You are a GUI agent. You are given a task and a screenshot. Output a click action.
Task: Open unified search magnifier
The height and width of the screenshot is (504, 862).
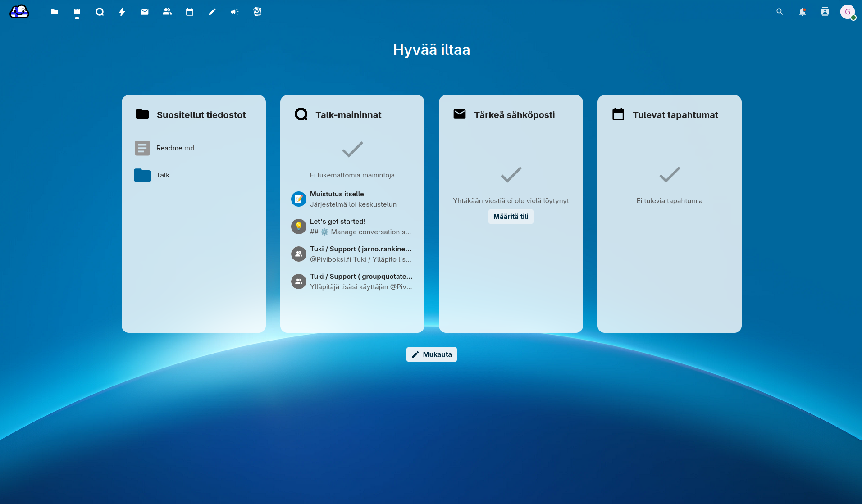click(x=780, y=12)
